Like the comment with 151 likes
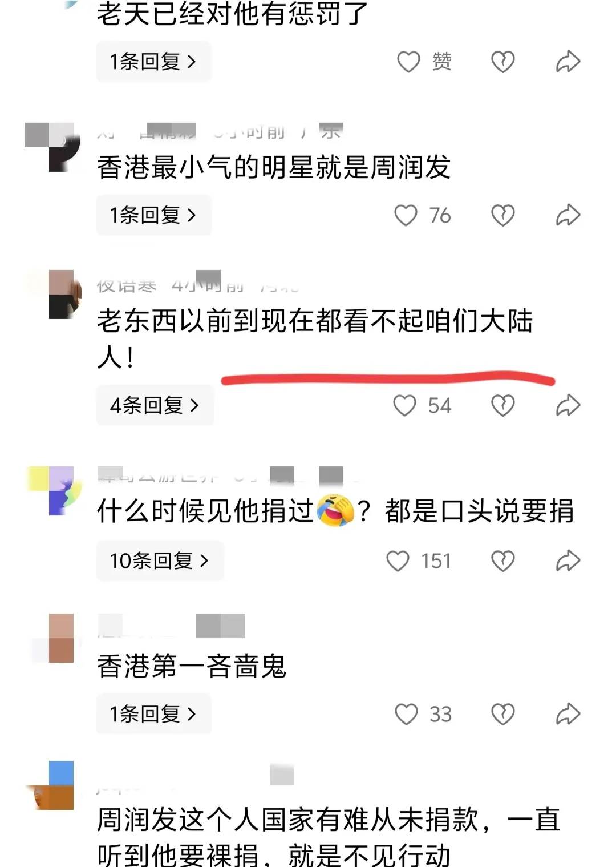The width and height of the screenshot is (616, 867). 398,560
